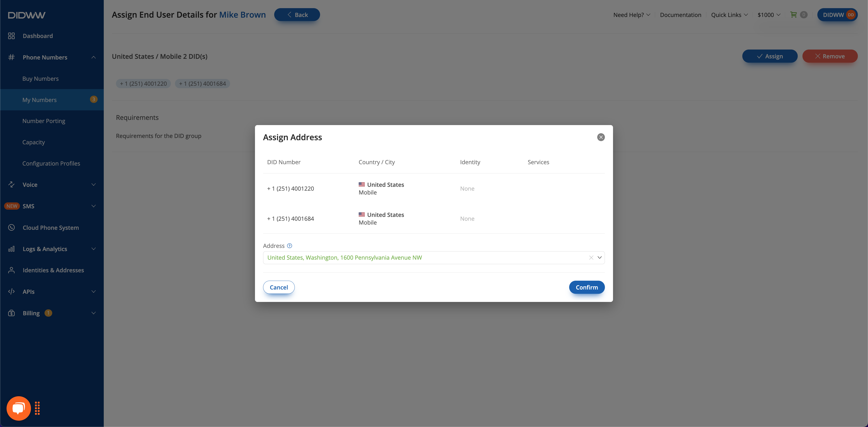Click the +1 (251) 4001220 number tag
The image size is (868, 427).
click(x=143, y=84)
